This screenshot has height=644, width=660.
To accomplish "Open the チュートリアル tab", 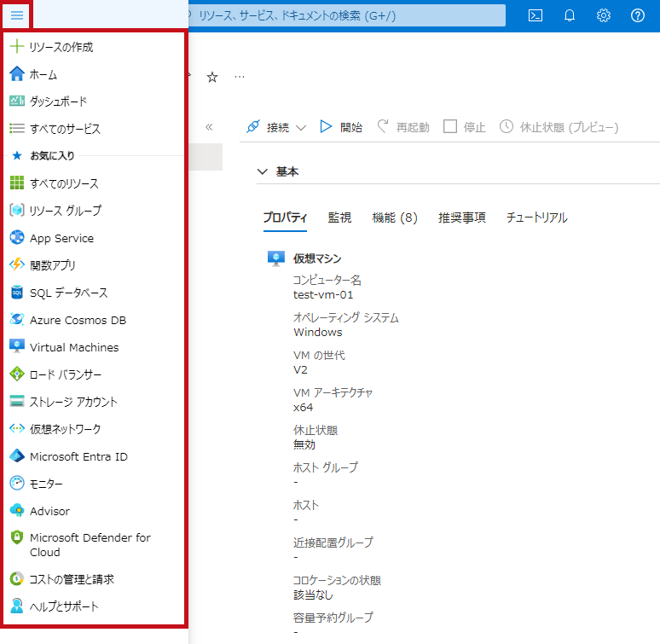I will (536, 218).
